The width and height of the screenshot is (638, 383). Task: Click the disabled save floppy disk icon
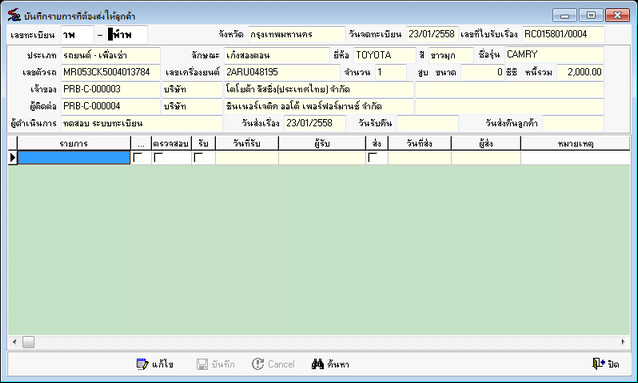point(202,364)
